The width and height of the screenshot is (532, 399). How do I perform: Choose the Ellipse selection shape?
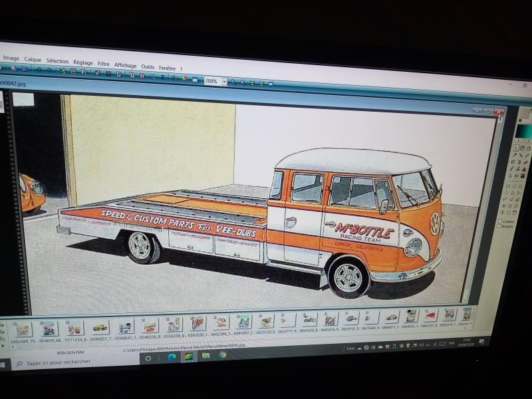(x=514, y=186)
